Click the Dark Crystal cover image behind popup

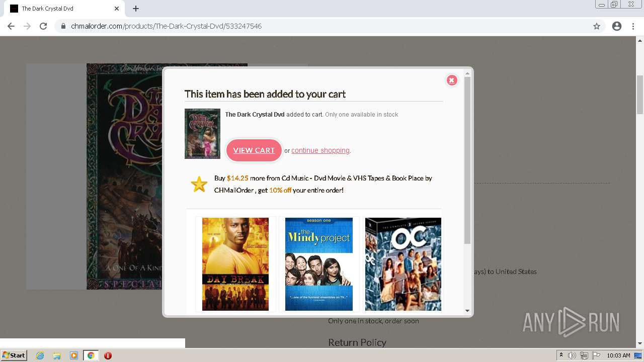click(x=124, y=176)
